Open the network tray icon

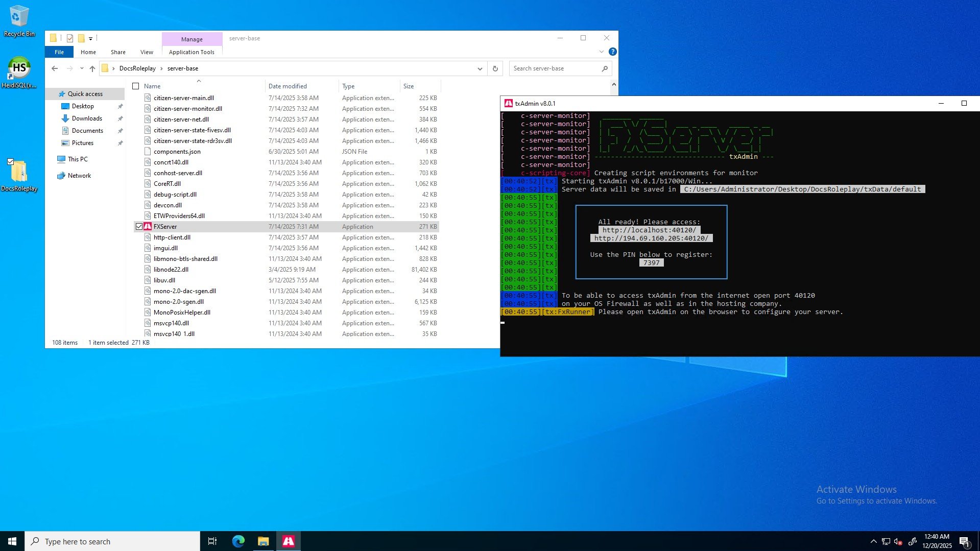tap(886, 541)
